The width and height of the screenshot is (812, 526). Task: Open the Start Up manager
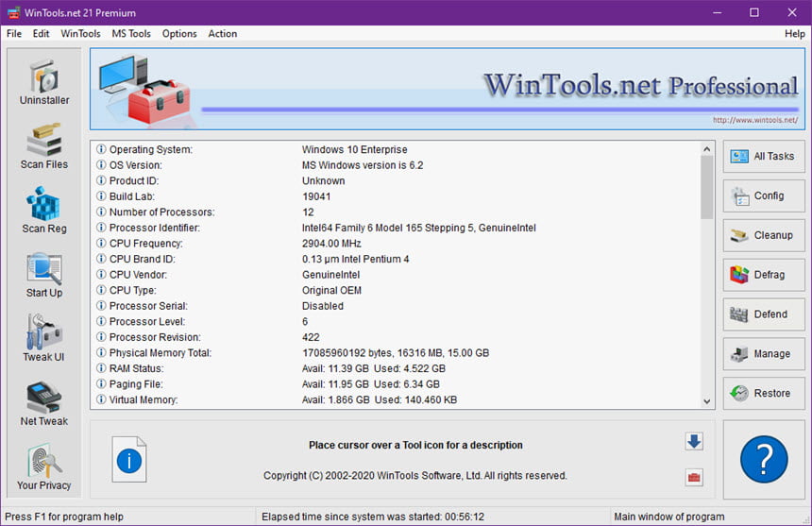[44, 275]
